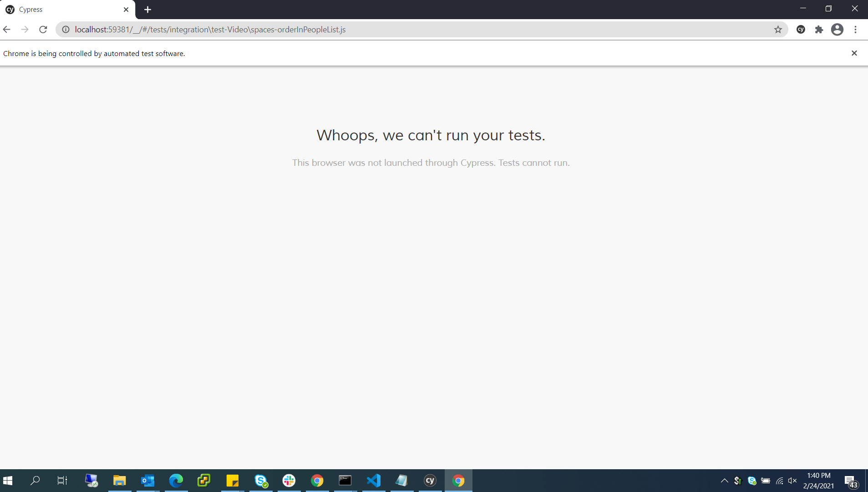Image resolution: width=868 pixels, height=492 pixels.
Task: View site information icon in address bar
Action: [66, 30]
